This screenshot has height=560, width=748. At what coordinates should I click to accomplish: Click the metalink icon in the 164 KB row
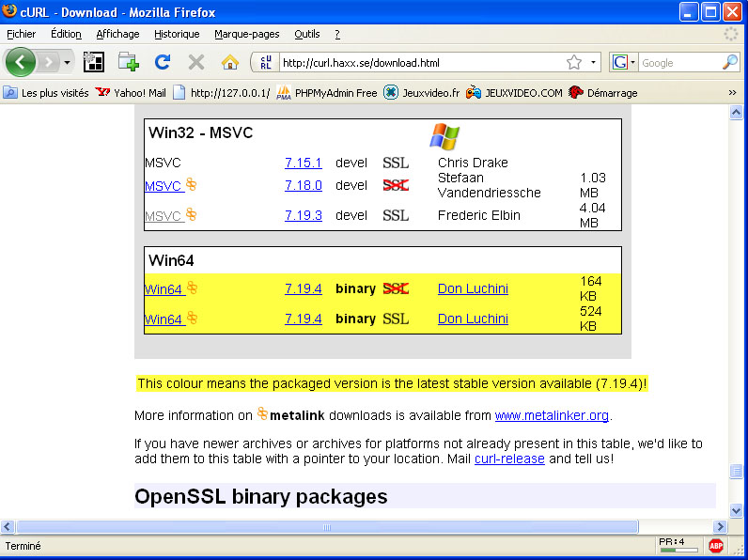(192, 288)
